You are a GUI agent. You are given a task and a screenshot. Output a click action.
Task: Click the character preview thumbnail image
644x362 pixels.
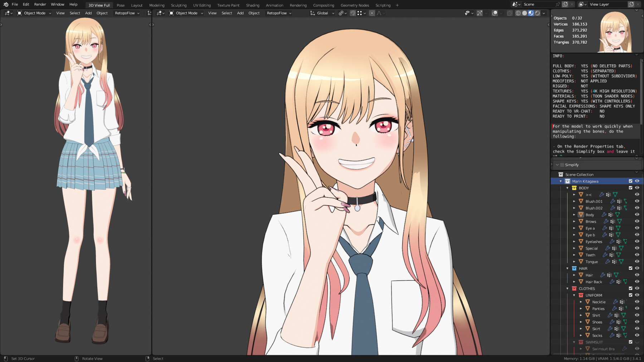[x=615, y=32]
